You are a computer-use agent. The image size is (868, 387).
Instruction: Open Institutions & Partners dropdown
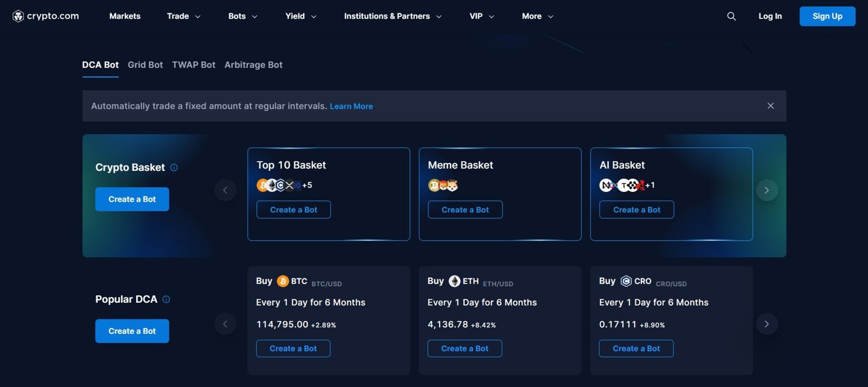392,16
